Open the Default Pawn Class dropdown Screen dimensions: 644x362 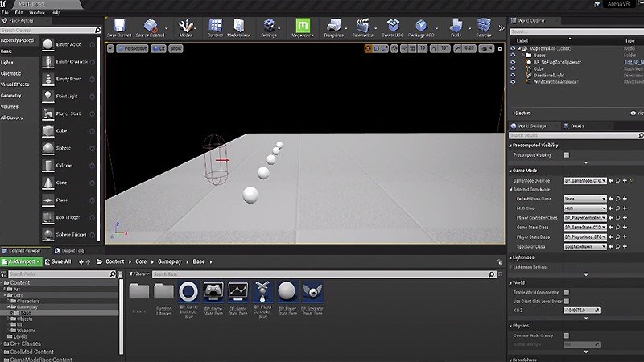point(584,198)
